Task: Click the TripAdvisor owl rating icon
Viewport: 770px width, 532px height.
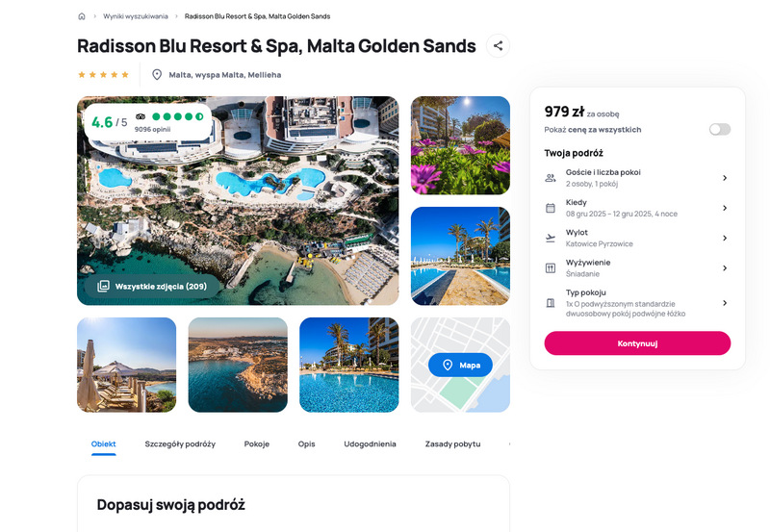Action: tap(141, 116)
